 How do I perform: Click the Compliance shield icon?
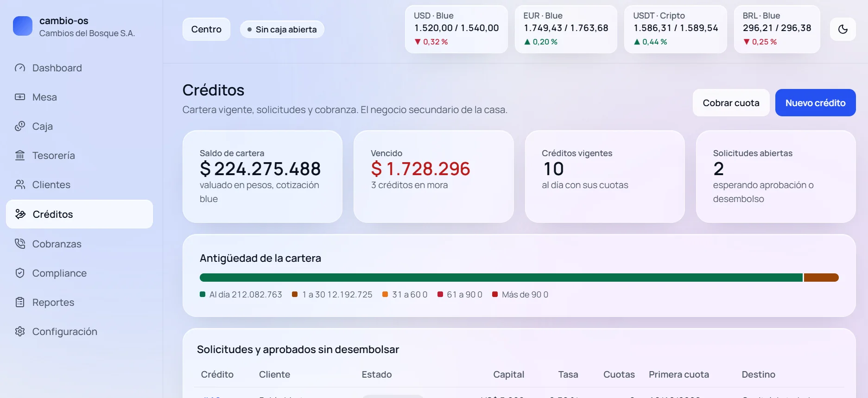[x=20, y=273]
